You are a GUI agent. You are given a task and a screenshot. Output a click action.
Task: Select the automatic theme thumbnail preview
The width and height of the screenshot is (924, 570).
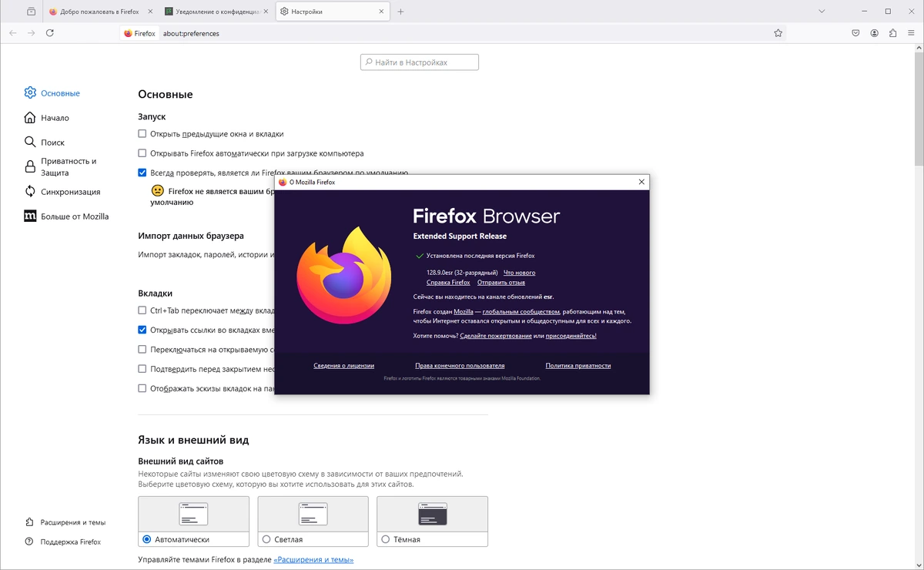coord(193,514)
